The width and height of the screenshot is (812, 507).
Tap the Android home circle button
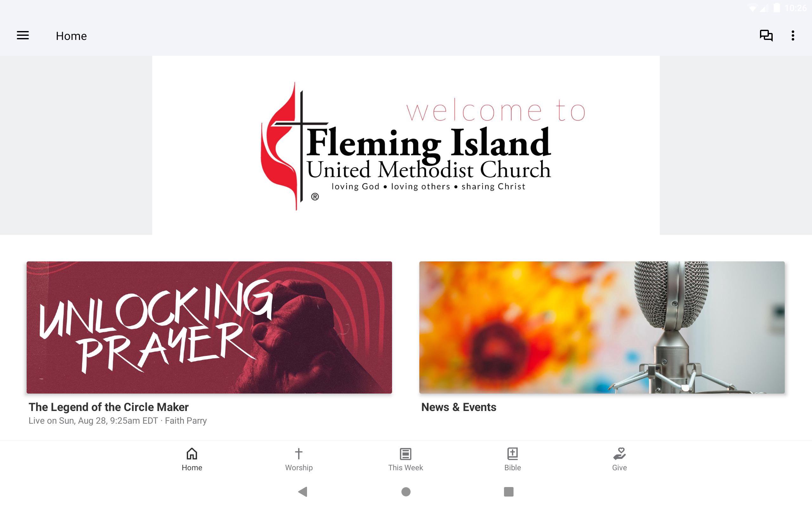pos(406,491)
